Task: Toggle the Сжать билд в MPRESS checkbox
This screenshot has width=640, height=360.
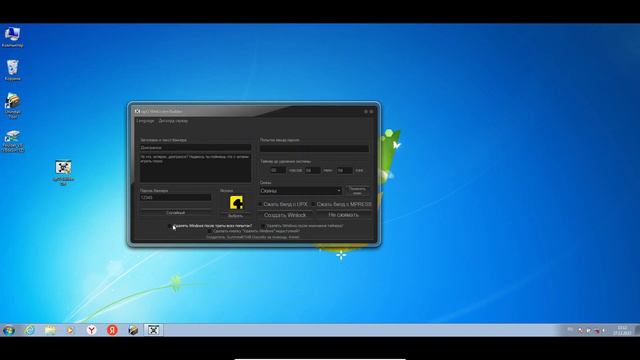Action: 313,204
